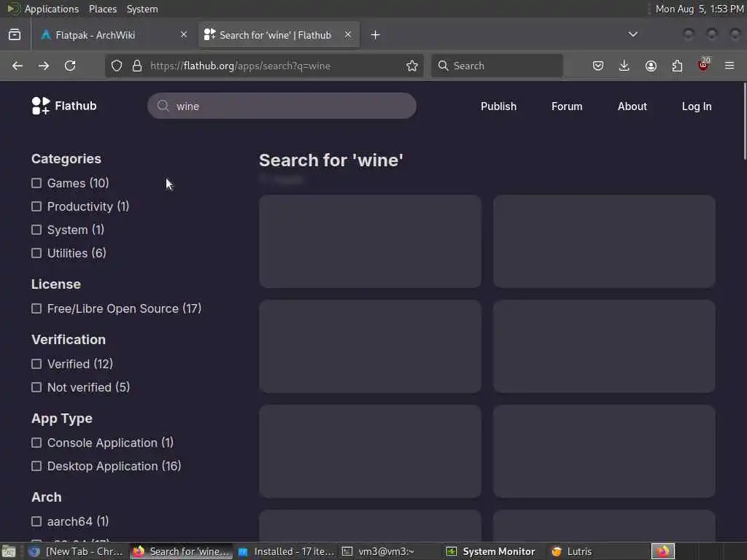Open the red extension with badge 20
This screenshot has height=560, width=747.
(704, 65)
